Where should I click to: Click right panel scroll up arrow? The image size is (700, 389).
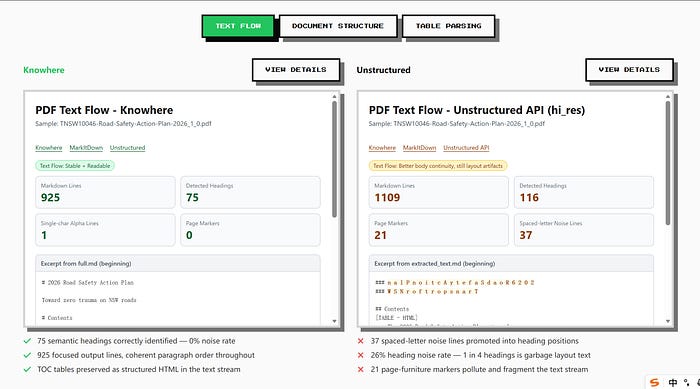tap(668, 96)
